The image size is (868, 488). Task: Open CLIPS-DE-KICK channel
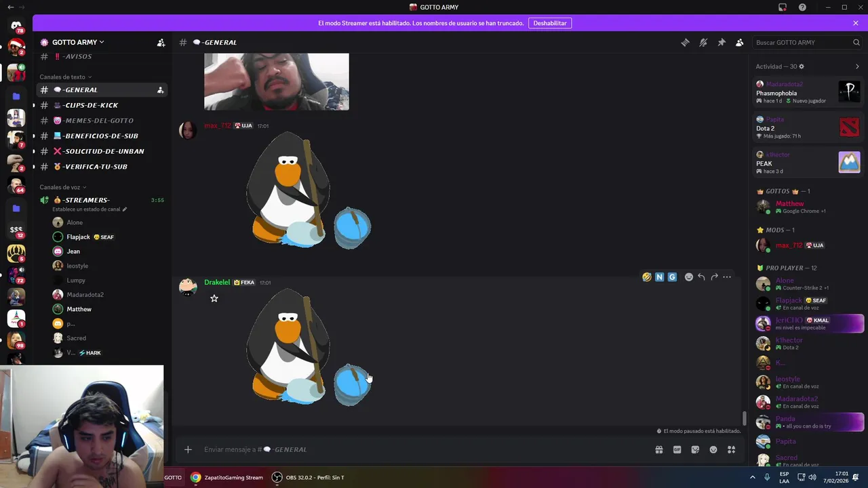pyautogui.click(x=100, y=105)
